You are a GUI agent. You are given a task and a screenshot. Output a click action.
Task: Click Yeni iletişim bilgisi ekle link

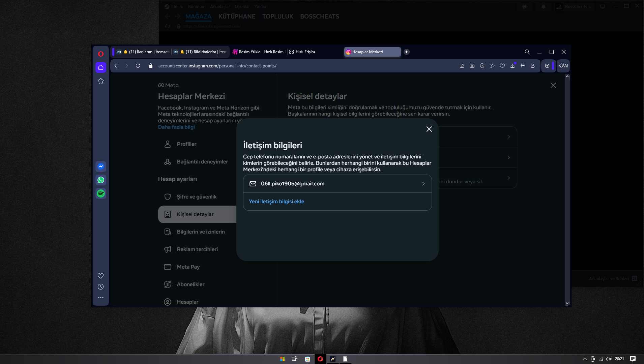(276, 202)
